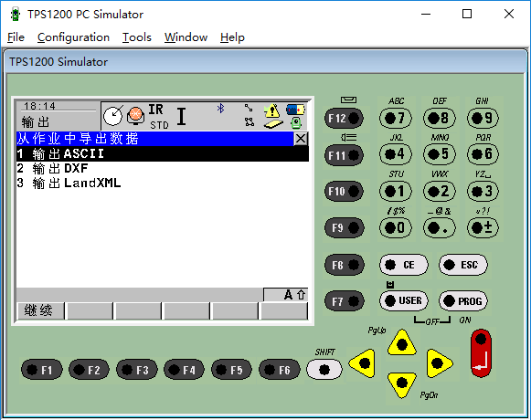Click the 继续 softkey button
The height and width of the screenshot is (420, 531).
[x=40, y=310]
